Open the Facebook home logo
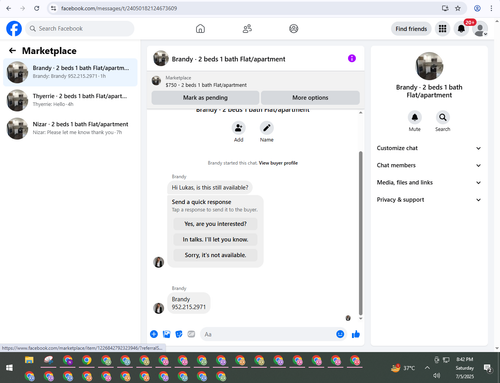Viewport: 500px width, 383px height. 14,29
